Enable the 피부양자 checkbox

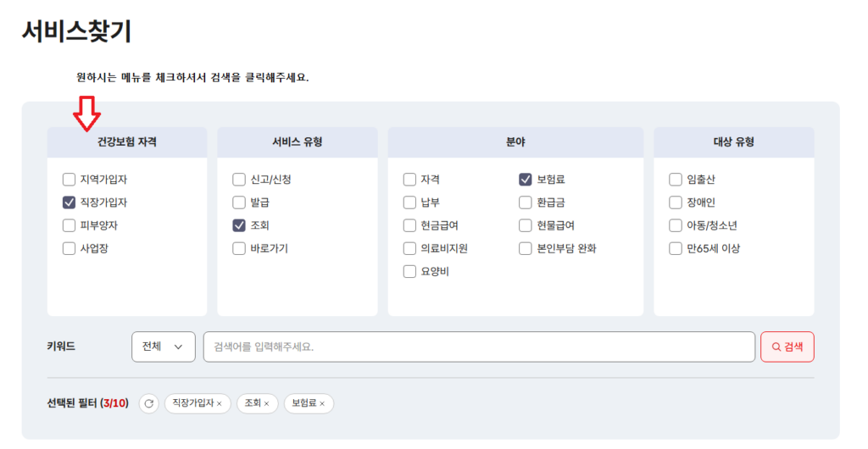(69, 225)
